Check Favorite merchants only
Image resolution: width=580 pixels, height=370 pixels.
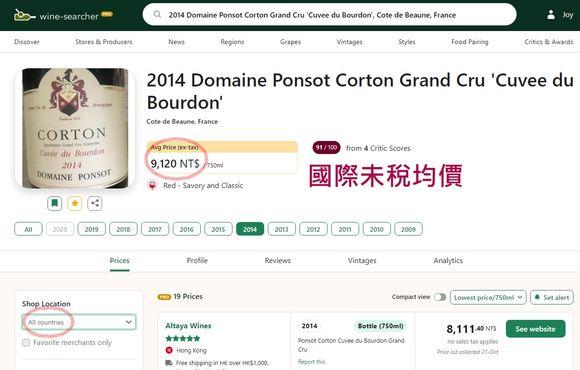click(x=26, y=343)
